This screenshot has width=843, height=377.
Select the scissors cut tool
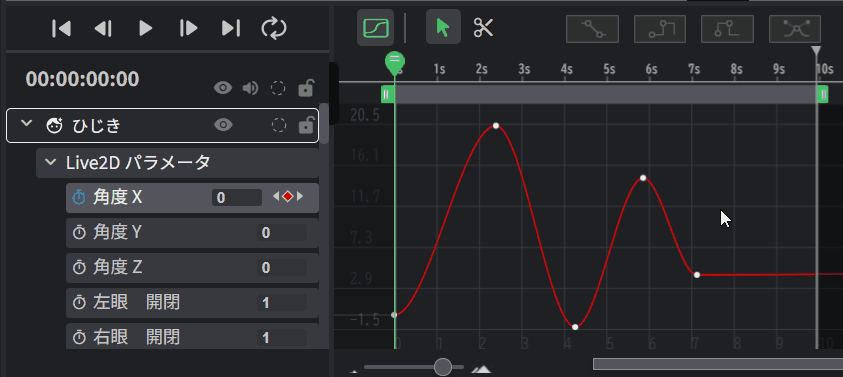click(483, 27)
